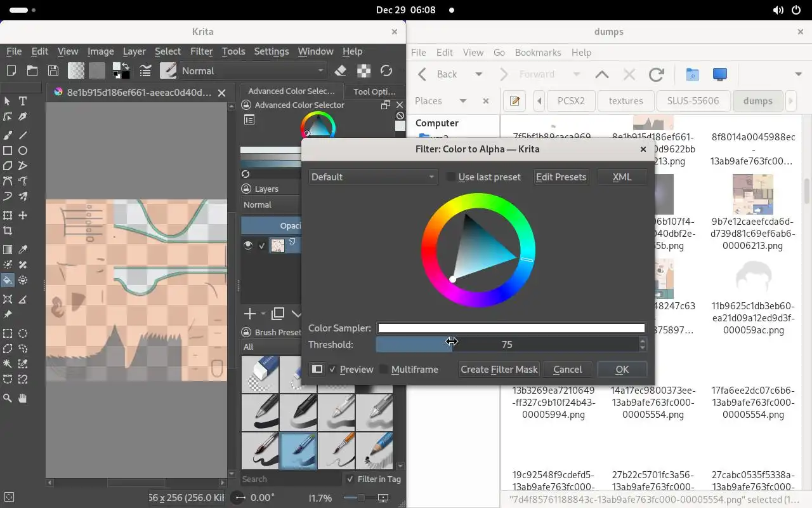Hide the layer using its eye icon

[248, 245]
